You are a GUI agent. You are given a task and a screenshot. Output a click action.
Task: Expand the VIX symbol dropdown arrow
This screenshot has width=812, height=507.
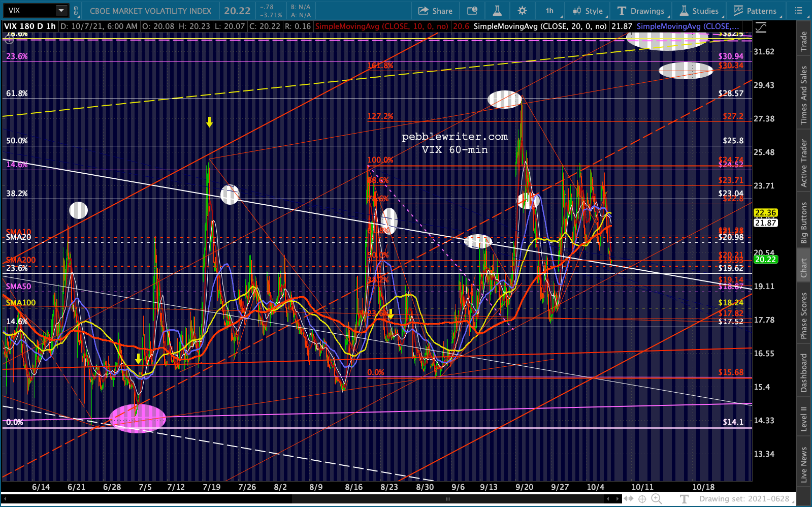(61, 11)
